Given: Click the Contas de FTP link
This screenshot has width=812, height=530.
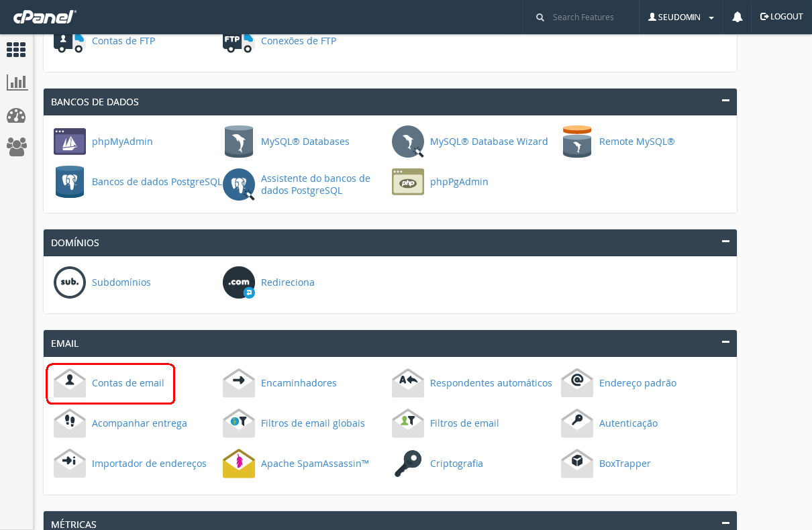Looking at the screenshot, I should 123,41.
